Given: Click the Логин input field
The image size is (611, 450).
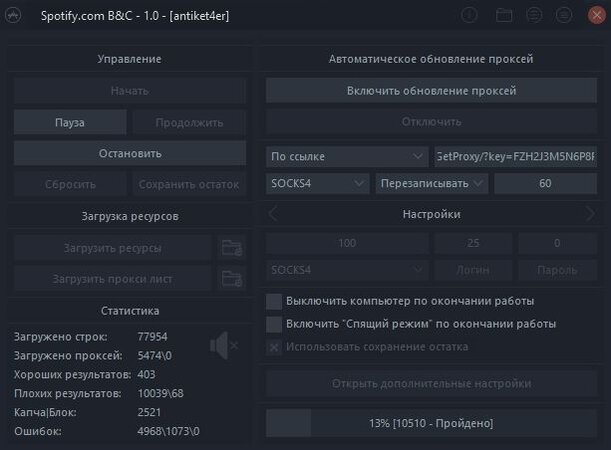Looking at the screenshot, I should (473, 270).
